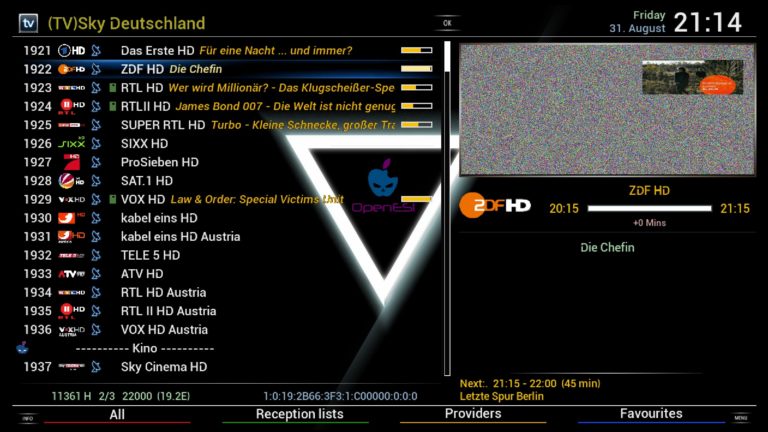Click the VOX HD Austria logo in row 1936
Image resolution: width=768 pixels, height=432 pixels.
(72, 331)
